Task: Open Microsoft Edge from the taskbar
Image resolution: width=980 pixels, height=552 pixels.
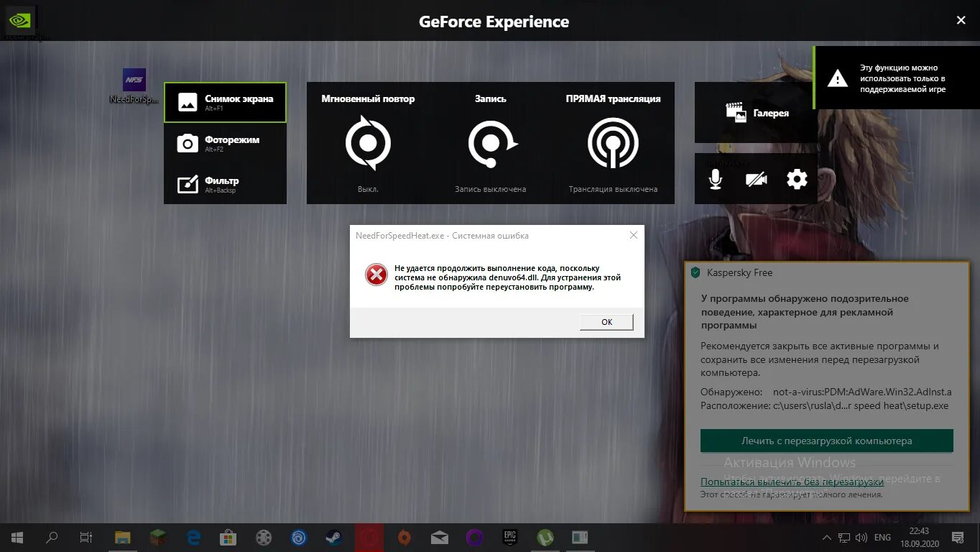Action: coord(193,538)
